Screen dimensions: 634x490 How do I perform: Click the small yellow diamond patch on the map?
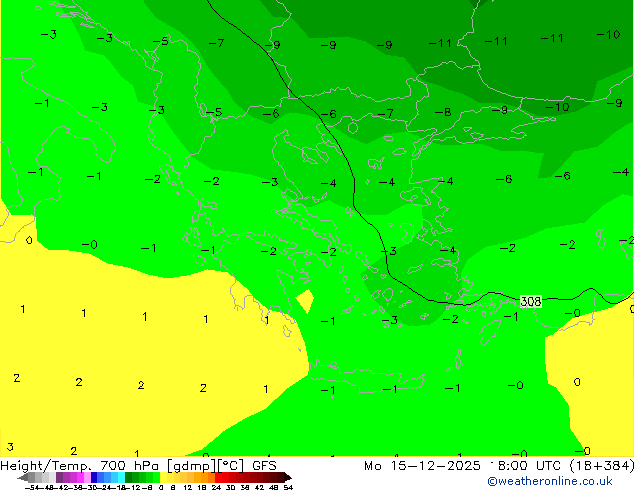tap(306, 300)
